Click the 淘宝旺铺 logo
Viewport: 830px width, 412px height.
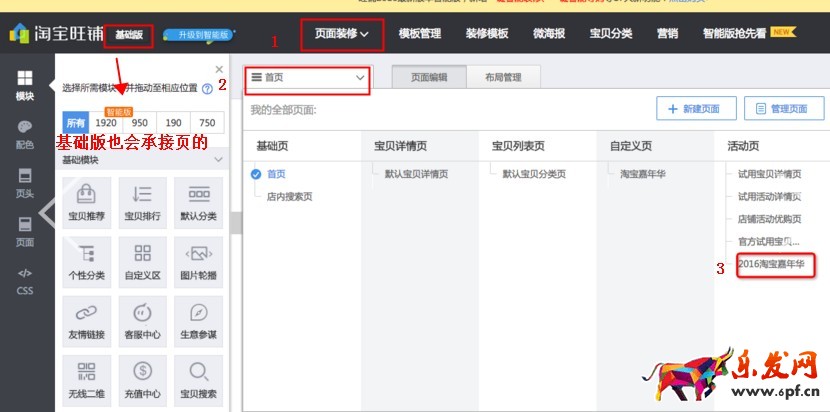coord(56,34)
